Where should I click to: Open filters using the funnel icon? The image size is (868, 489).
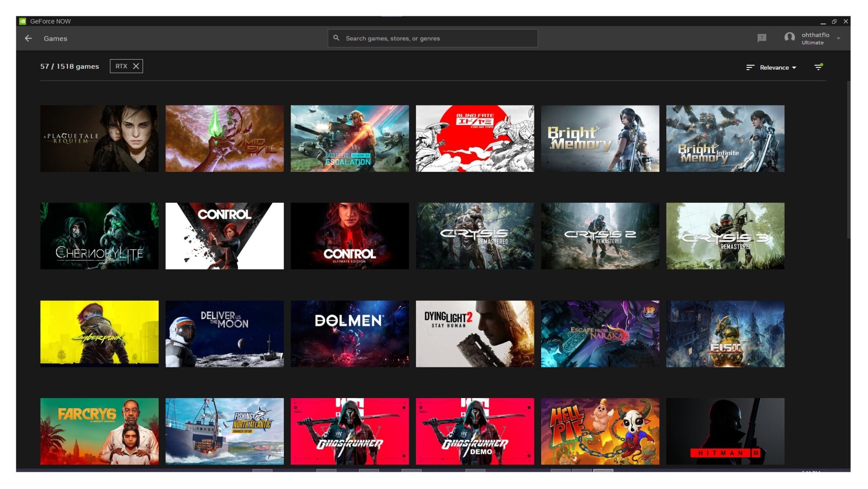[819, 67]
